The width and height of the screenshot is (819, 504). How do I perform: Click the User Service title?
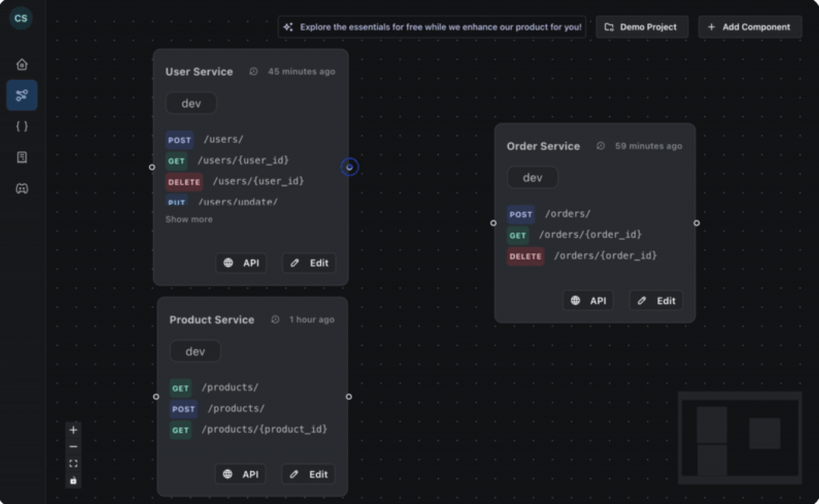[199, 71]
